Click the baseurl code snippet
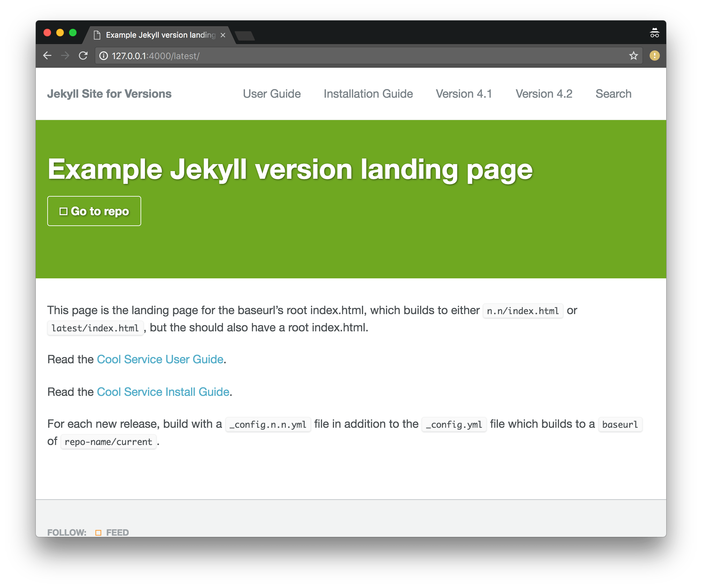 tap(620, 425)
